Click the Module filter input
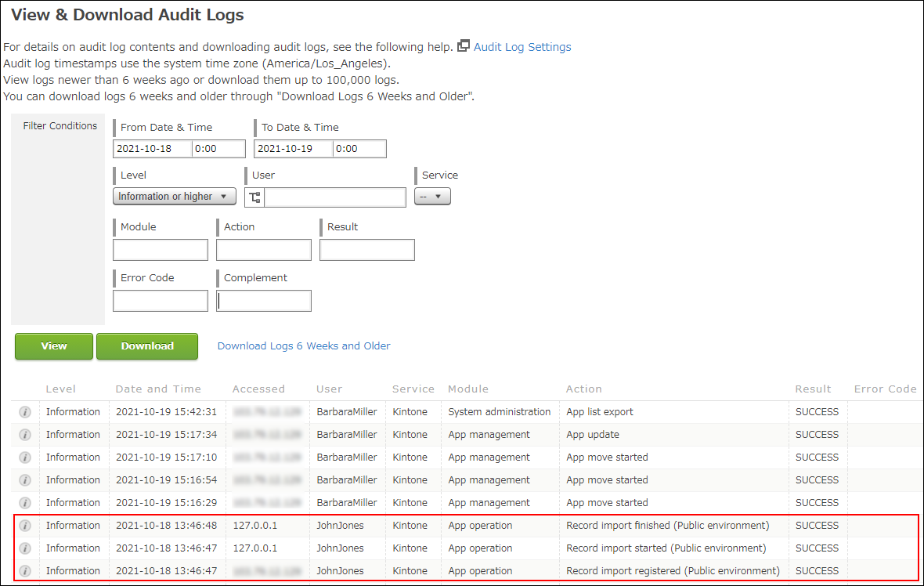The height and width of the screenshot is (586, 924). tap(160, 249)
